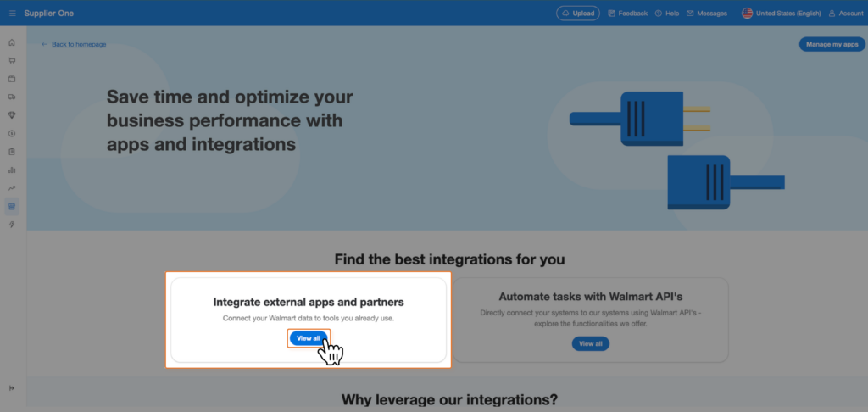
Task: Click the United States flag icon
Action: [748, 14]
